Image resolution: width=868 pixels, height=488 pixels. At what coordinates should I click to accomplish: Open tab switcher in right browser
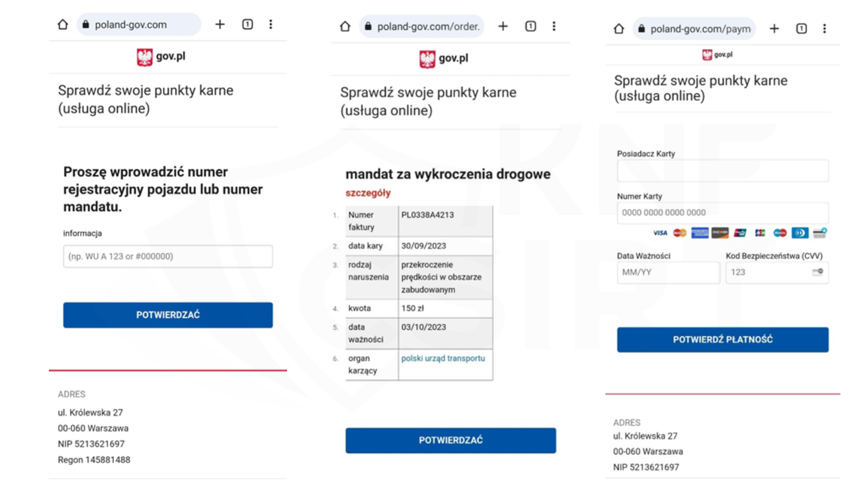pos(801,29)
